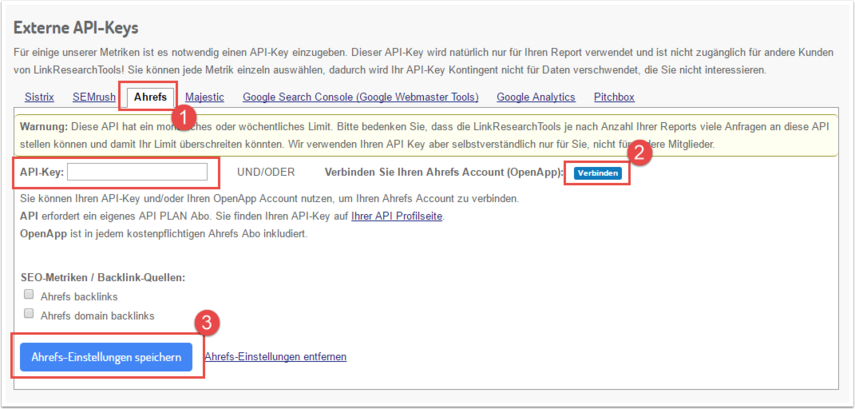This screenshot has width=855, height=409.
Task: Select the Ahrefs tab
Action: click(x=150, y=97)
